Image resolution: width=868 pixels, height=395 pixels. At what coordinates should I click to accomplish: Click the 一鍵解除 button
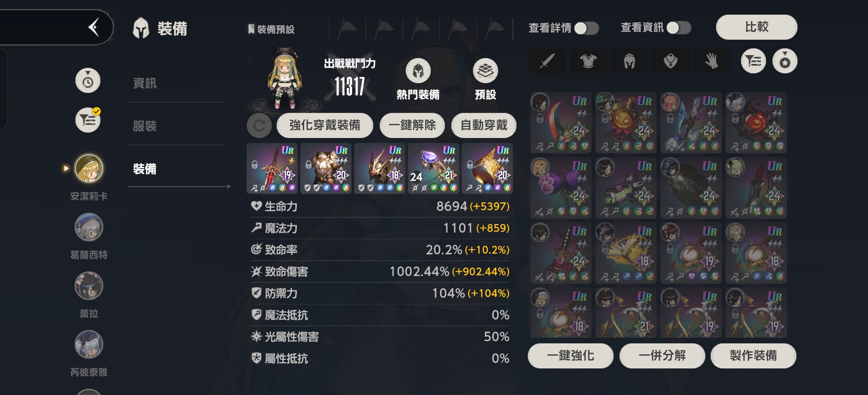[x=412, y=125]
